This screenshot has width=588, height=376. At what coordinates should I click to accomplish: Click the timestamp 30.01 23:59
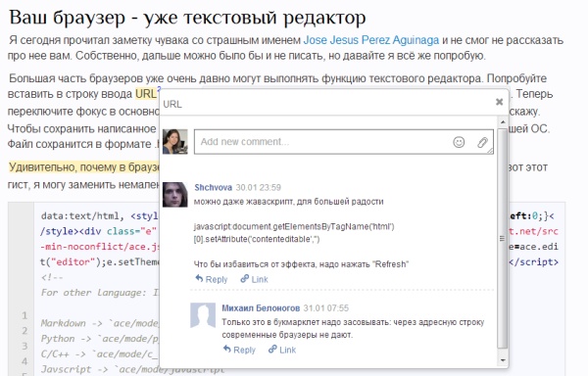coord(259,188)
